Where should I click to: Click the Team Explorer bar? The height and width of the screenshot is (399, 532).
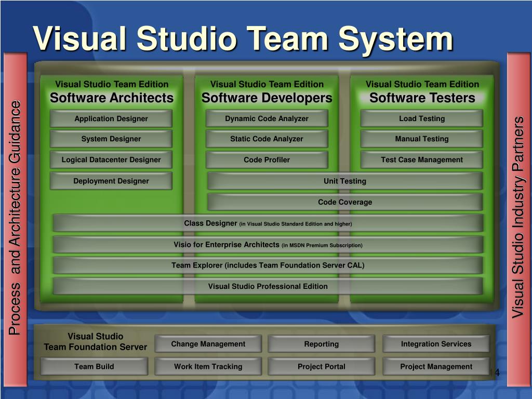(x=268, y=265)
